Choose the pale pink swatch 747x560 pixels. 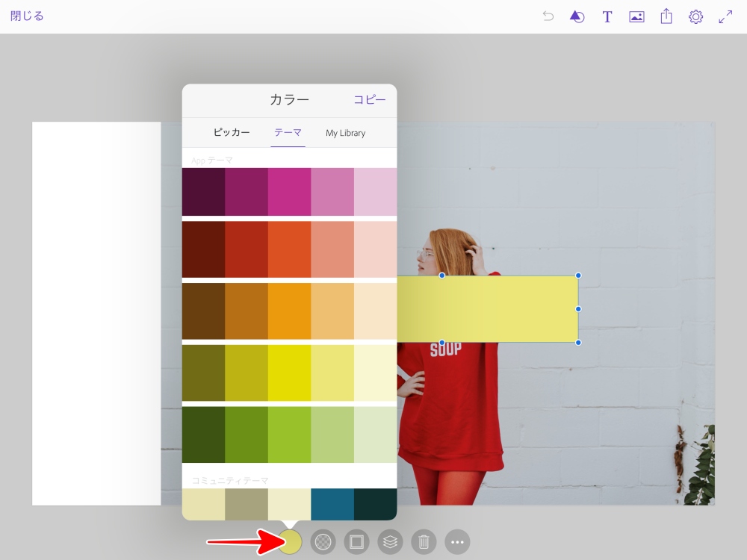[376, 192]
